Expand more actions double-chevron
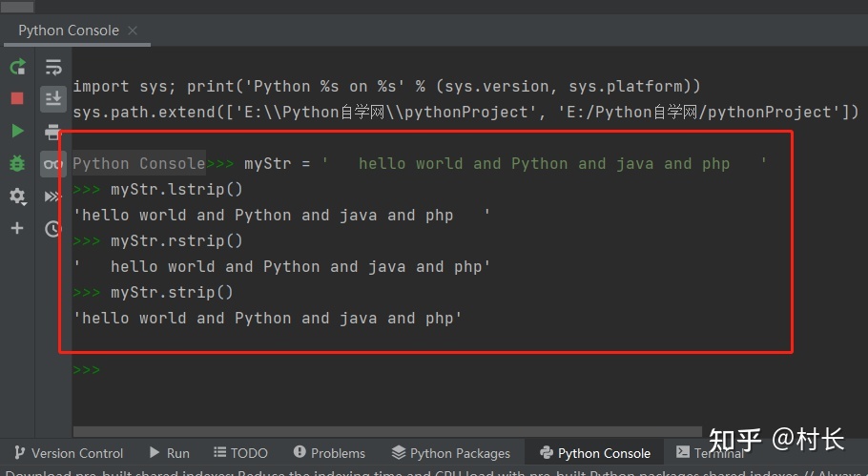Screen dimensions: 868x476 (53, 196)
